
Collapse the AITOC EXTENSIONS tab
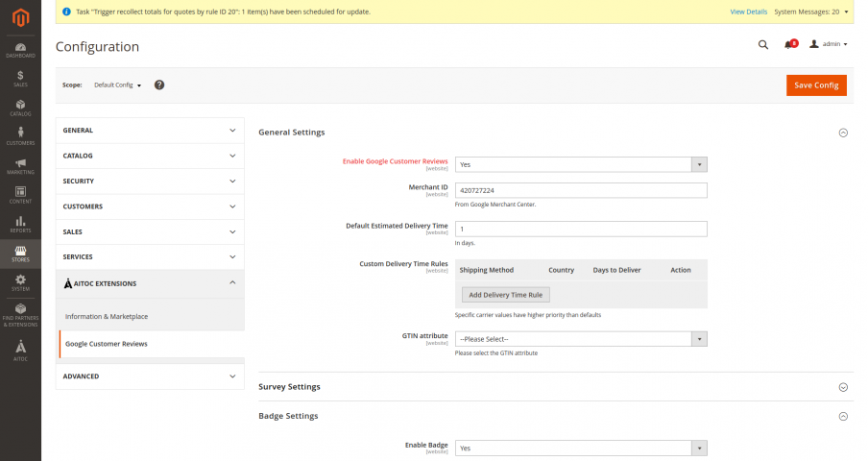(x=150, y=284)
